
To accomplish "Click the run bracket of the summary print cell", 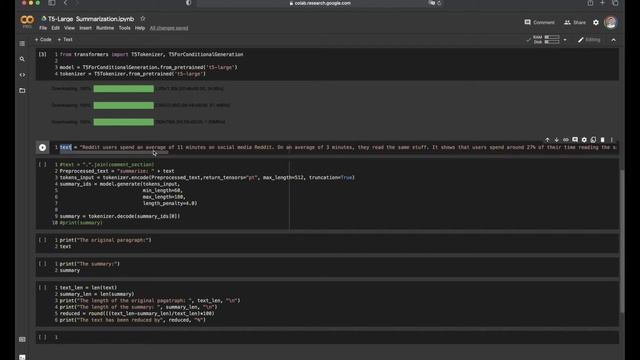I will 42,264.
